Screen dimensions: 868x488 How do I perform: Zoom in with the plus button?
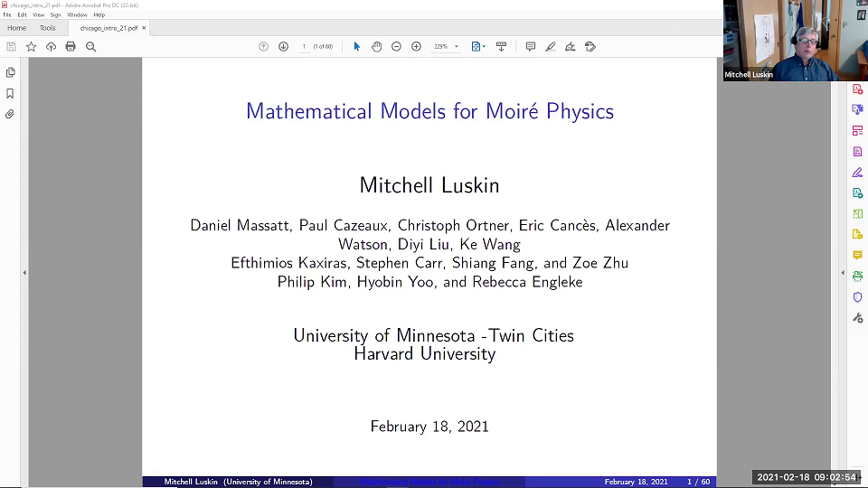(x=416, y=47)
